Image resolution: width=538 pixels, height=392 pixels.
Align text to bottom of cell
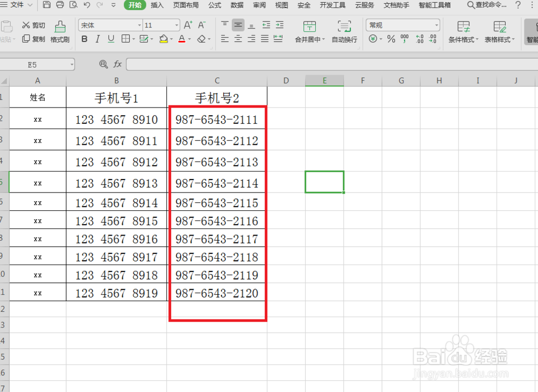[251, 25]
